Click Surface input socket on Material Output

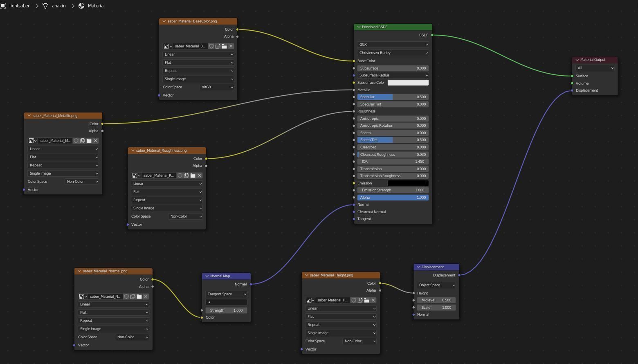point(572,76)
